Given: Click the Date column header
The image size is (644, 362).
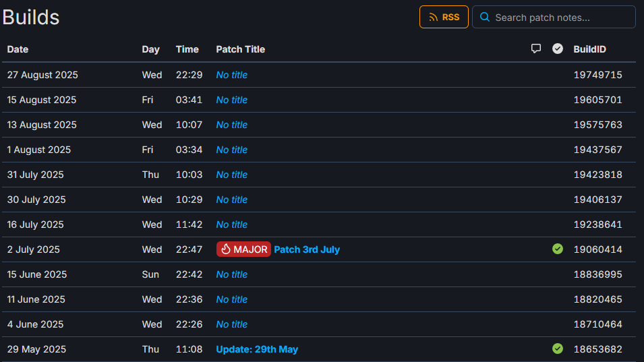Looking at the screenshot, I should click(18, 49).
